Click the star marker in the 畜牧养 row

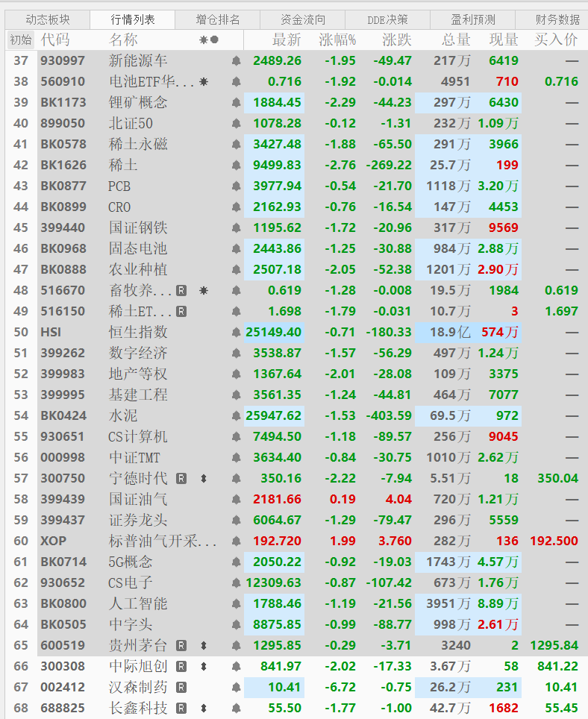pos(204,290)
